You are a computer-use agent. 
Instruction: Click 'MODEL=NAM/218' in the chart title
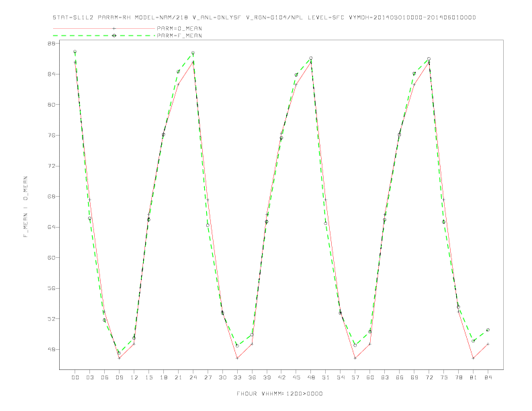coord(161,17)
